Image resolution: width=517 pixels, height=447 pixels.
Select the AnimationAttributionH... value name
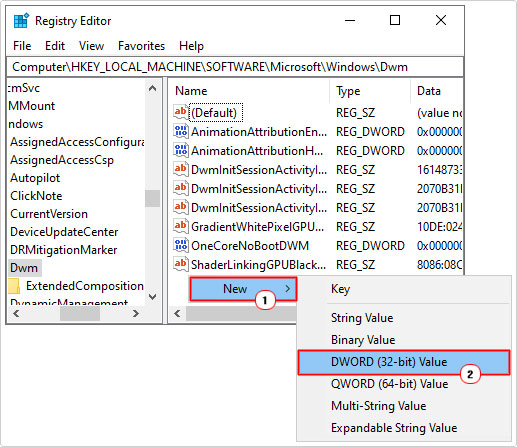click(257, 151)
